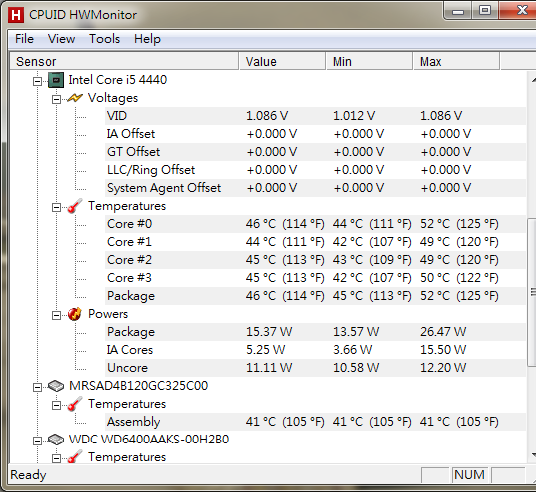Select the Assembly temperature row

coord(315,422)
